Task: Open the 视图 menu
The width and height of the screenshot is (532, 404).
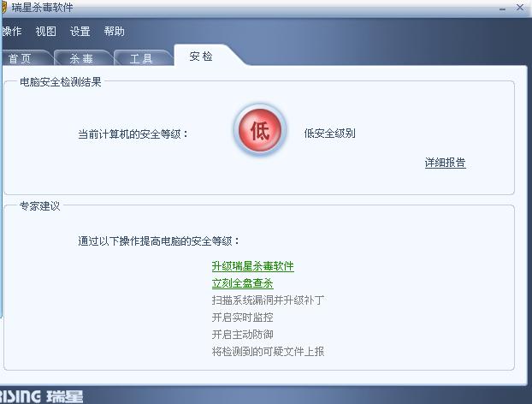Action: click(x=46, y=31)
